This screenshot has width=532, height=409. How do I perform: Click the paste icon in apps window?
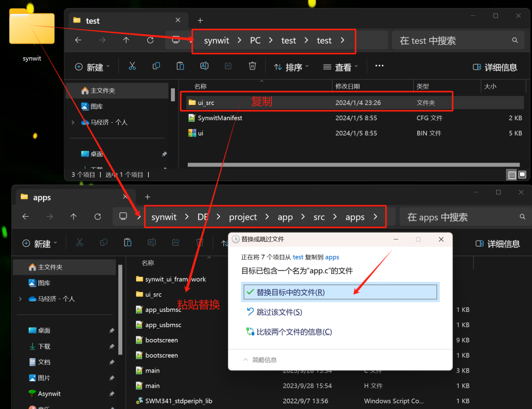click(128, 242)
